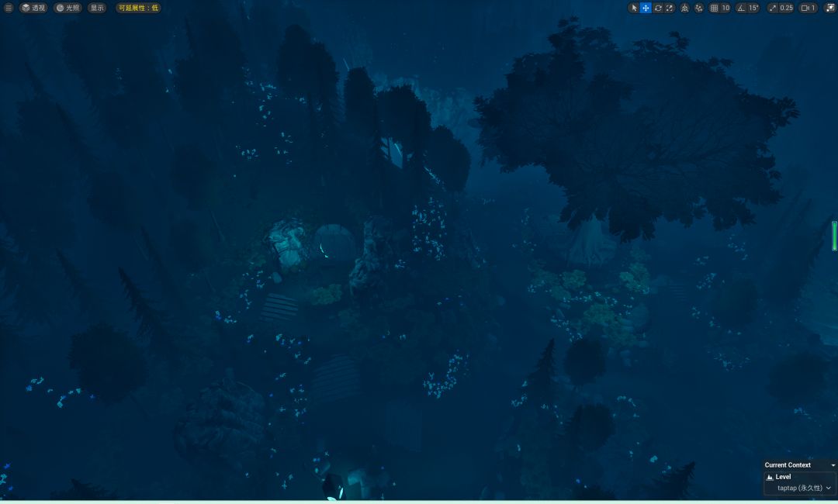This screenshot has height=504, width=838.
Task: Open the 光照 lit view mode menu
Action: pyautogui.click(x=68, y=8)
